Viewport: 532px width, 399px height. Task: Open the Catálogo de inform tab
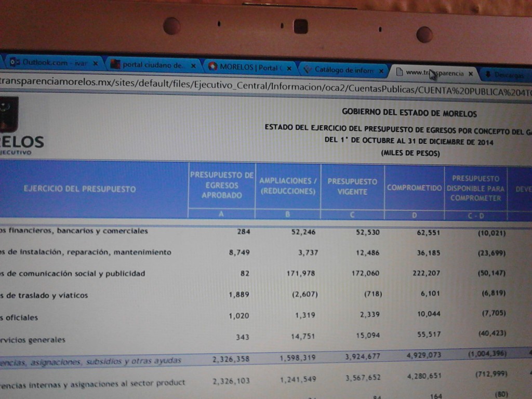[x=343, y=70]
